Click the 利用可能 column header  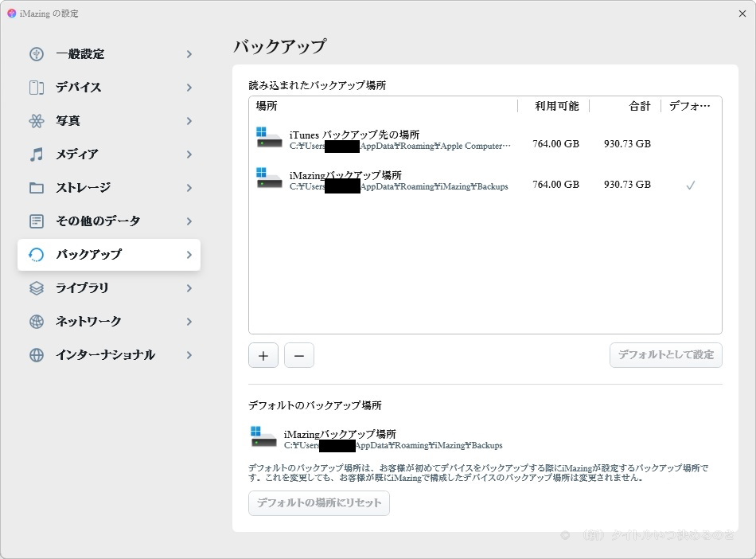pyautogui.click(x=557, y=106)
